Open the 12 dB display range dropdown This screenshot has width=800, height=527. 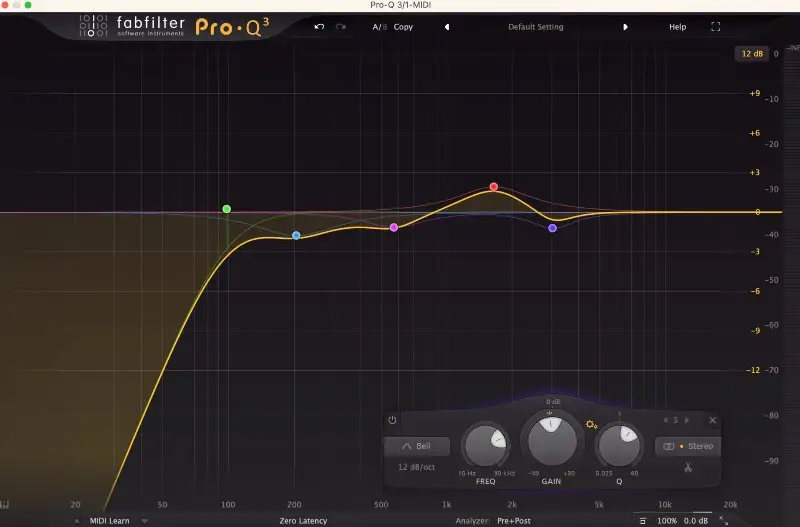(751, 53)
